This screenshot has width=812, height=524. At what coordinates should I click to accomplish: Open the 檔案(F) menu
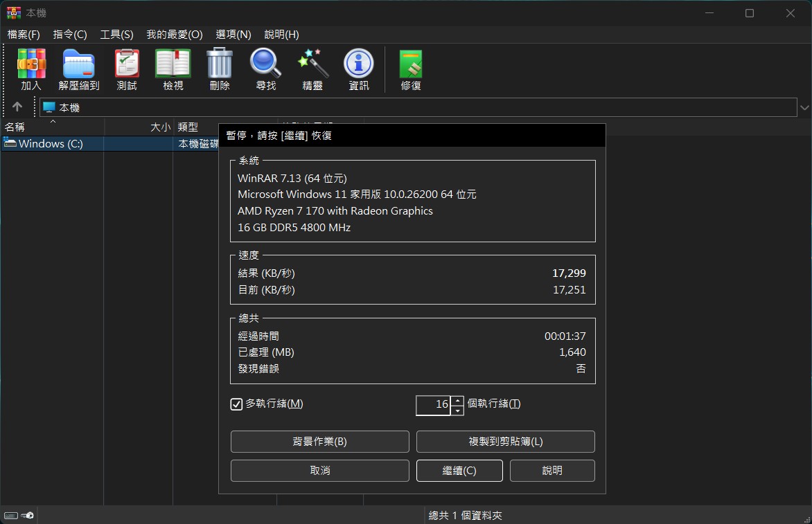coord(24,34)
